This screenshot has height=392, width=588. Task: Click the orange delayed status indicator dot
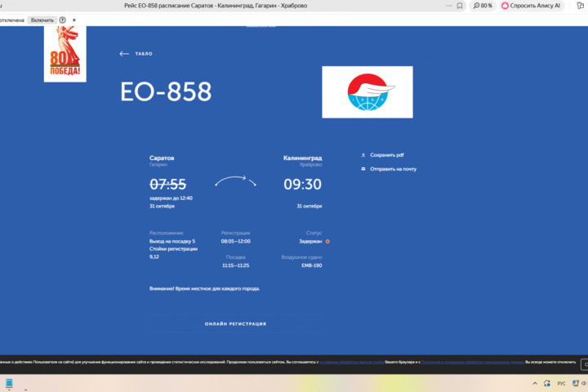(327, 242)
